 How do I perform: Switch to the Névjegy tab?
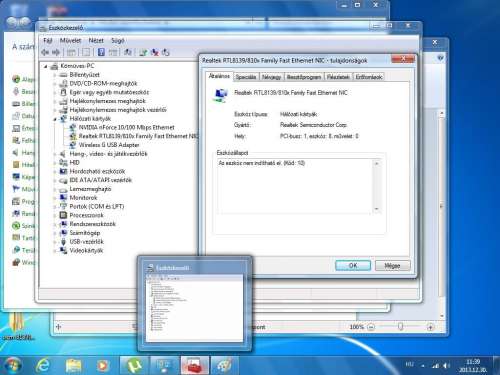tap(271, 77)
